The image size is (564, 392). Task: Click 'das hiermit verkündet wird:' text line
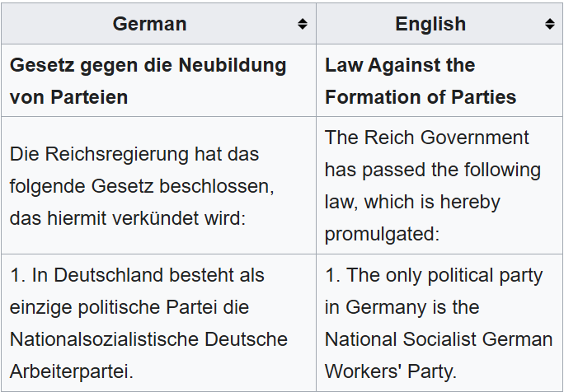click(128, 218)
